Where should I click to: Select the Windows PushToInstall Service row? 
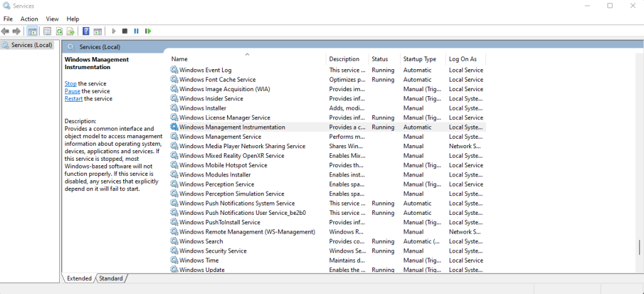click(x=328, y=222)
